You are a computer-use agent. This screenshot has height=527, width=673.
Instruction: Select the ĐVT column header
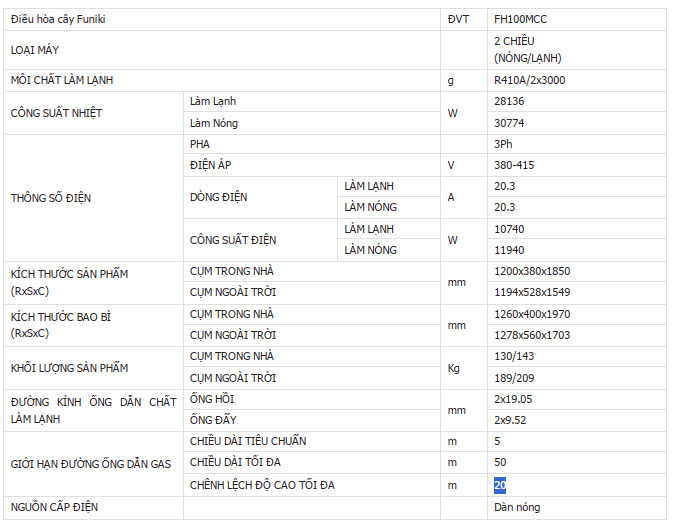point(458,19)
